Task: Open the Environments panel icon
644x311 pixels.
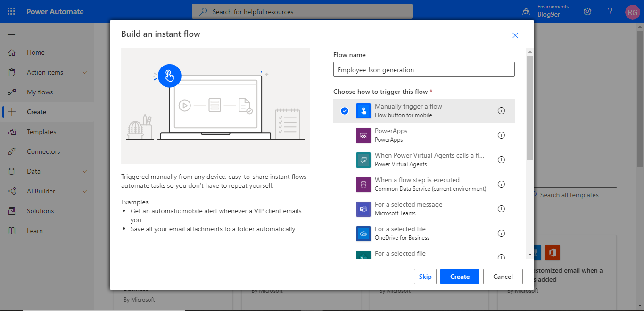Action: point(526,11)
